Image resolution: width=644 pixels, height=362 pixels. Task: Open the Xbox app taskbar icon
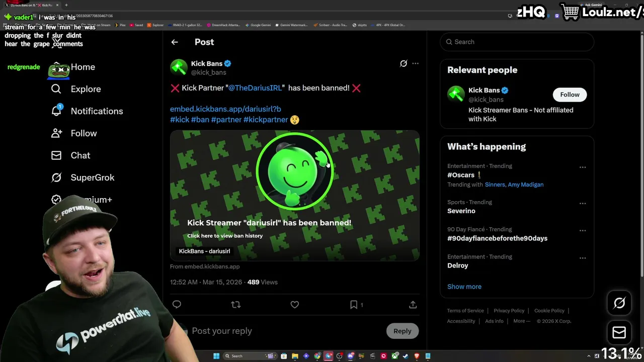[395, 356]
